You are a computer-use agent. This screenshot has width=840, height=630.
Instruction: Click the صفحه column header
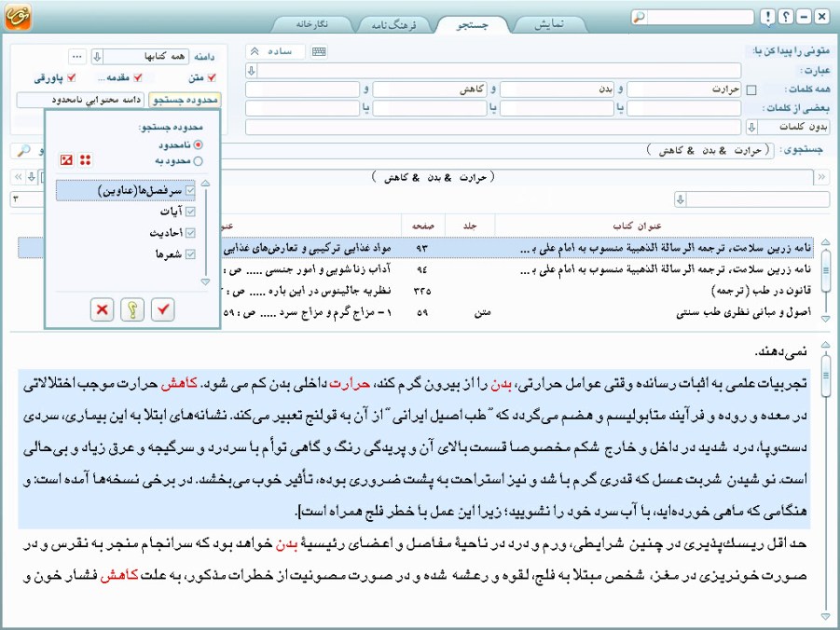point(422,226)
